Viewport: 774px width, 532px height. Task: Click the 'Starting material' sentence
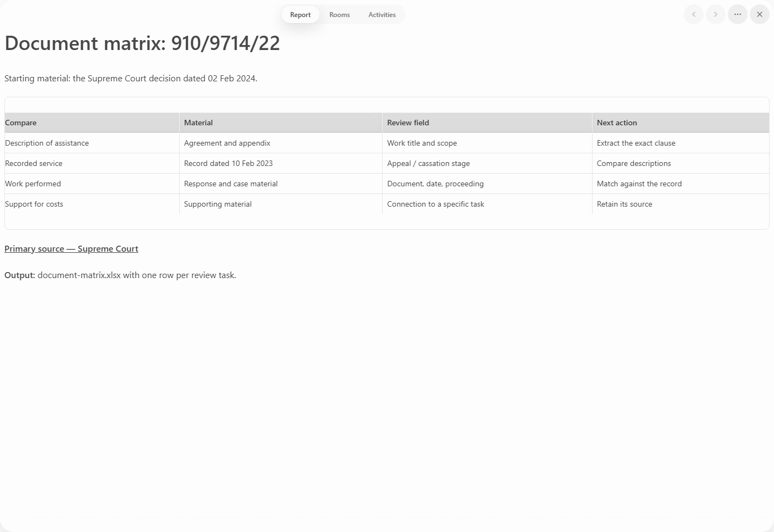click(131, 79)
